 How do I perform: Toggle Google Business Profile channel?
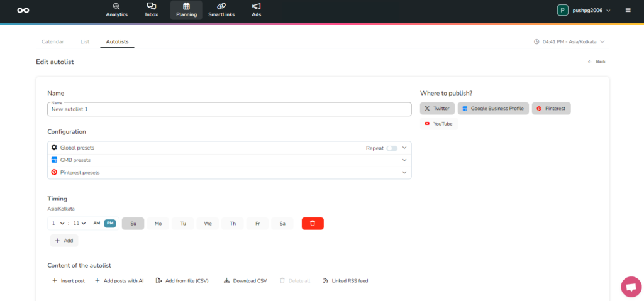[493, 109]
